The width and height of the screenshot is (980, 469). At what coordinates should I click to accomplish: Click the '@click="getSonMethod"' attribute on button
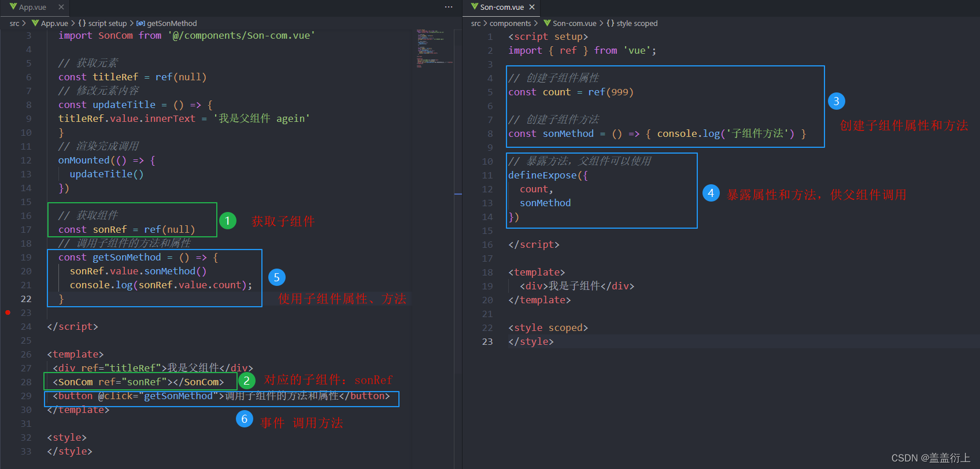tap(158, 396)
